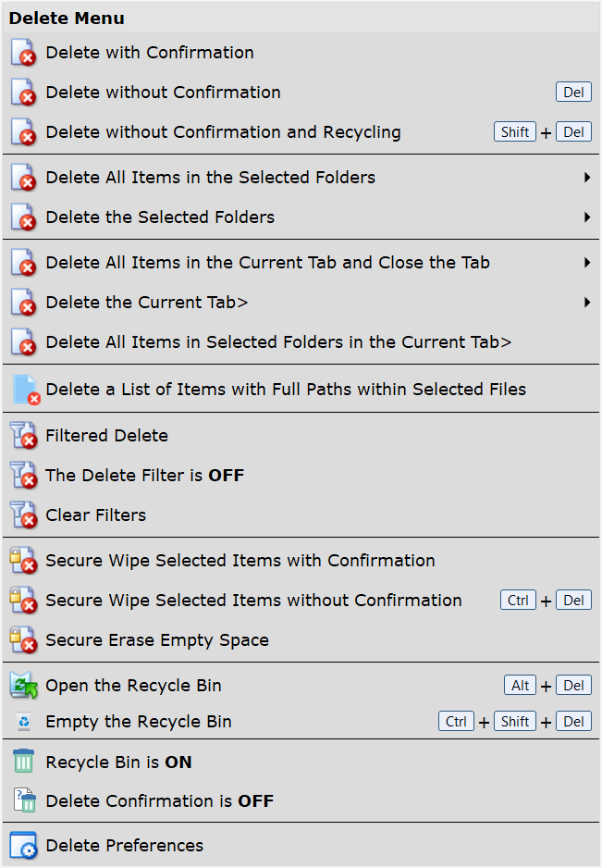
Task: Click the Open the Recycle Bin icon
Action: (x=24, y=686)
